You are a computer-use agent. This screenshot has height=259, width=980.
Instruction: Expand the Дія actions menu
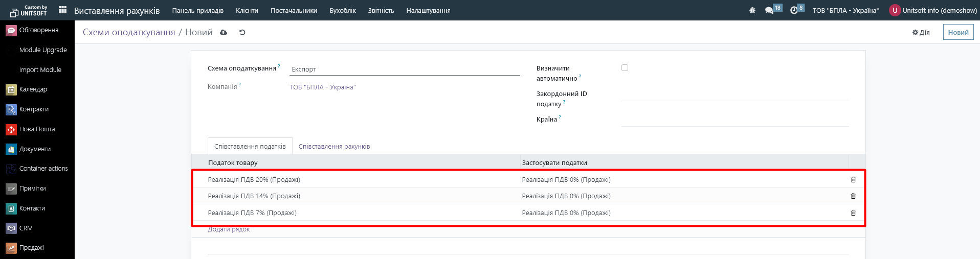921,32
